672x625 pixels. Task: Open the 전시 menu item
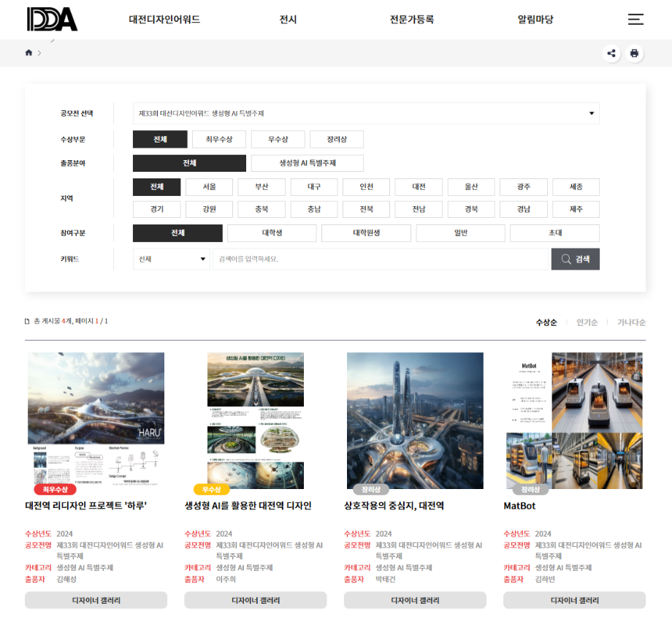coord(288,20)
